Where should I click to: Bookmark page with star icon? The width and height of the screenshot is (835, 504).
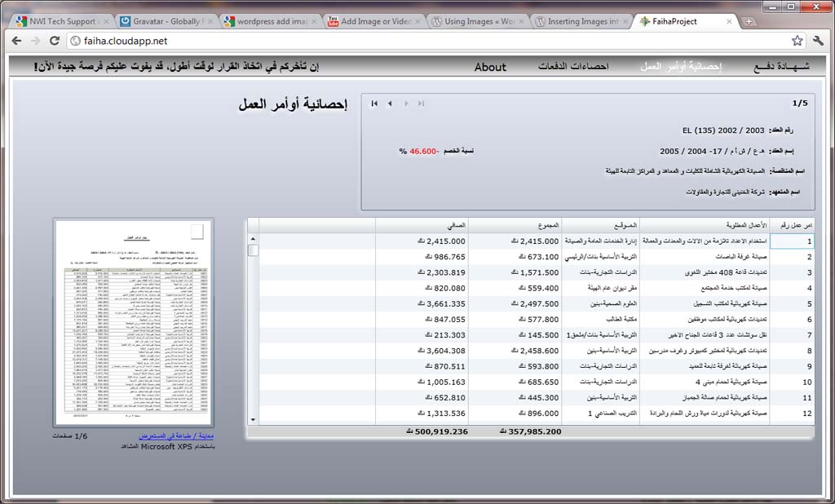797,40
